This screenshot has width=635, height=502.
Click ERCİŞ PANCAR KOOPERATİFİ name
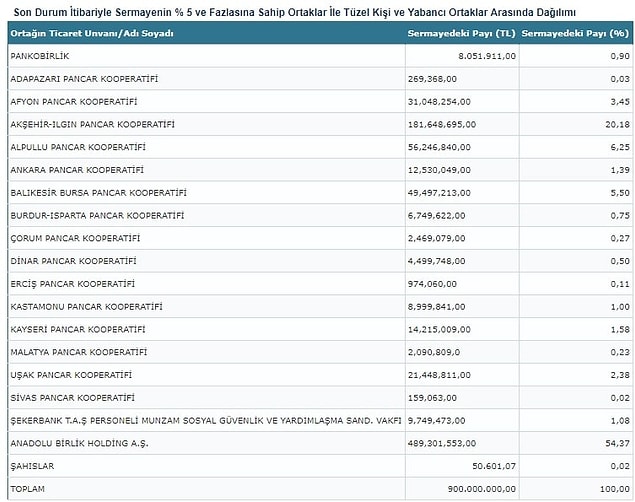(72, 283)
